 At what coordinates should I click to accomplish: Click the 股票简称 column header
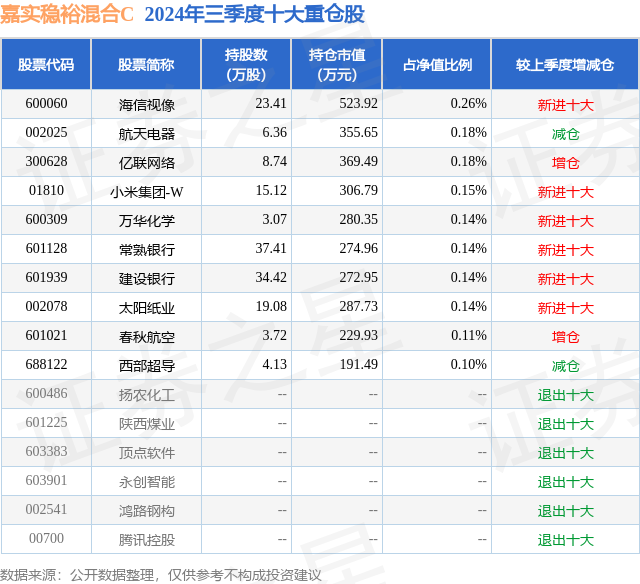[x=146, y=64]
